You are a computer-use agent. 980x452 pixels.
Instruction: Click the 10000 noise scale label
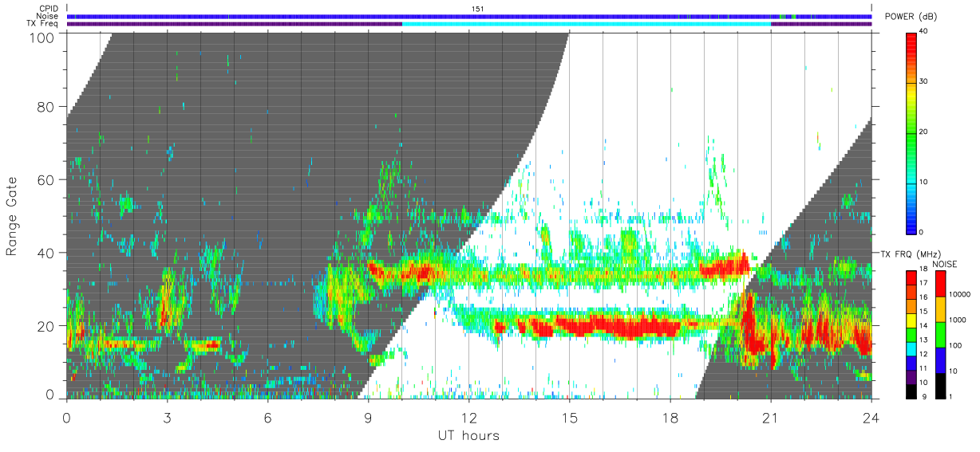[x=961, y=295]
